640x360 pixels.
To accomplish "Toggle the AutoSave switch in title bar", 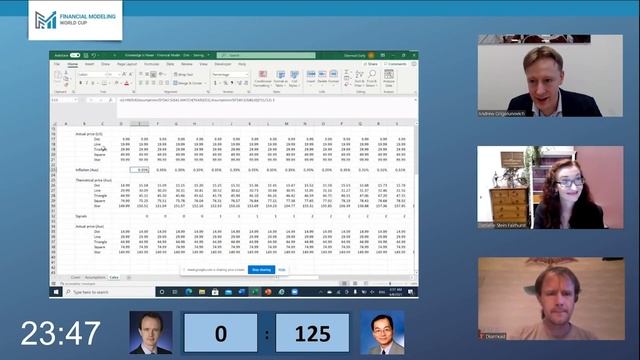I will tap(75, 55).
